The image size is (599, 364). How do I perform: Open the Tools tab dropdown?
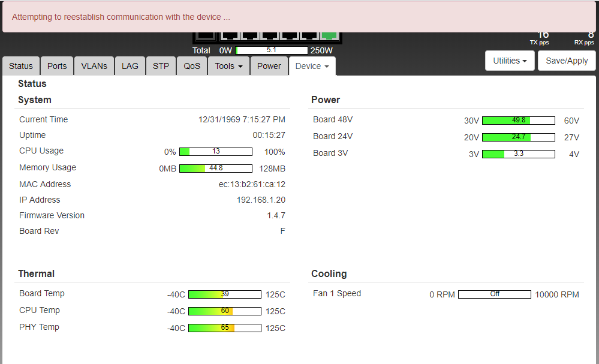(228, 66)
